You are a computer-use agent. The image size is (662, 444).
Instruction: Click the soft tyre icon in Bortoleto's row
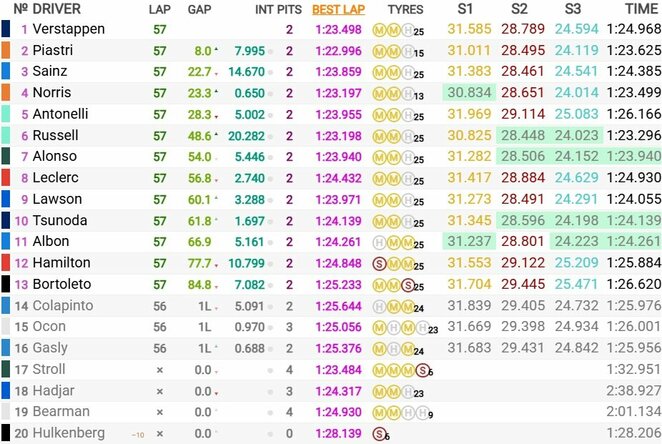(x=405, y=284)
